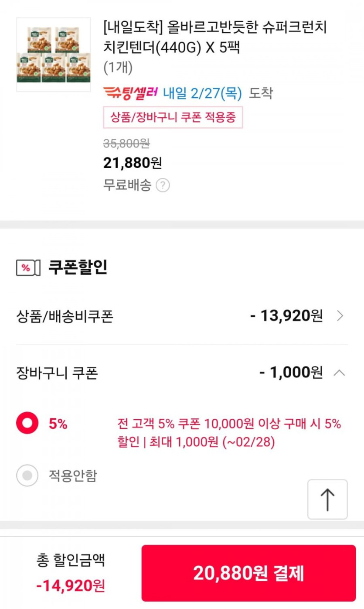The width and height of the screenshot is (364, 609).
Task: Tap the 무료배송 text label
Action: [x=127, y=185]
